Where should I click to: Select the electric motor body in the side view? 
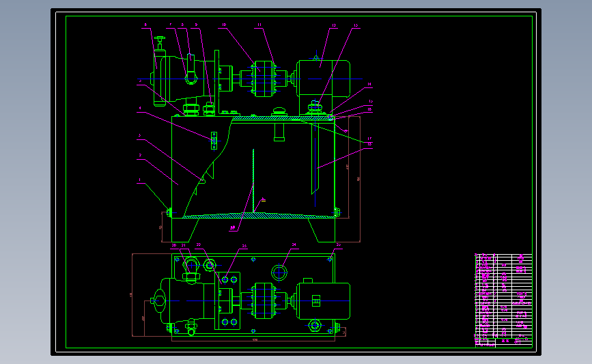pyautogui.click(x=324, y=79)
